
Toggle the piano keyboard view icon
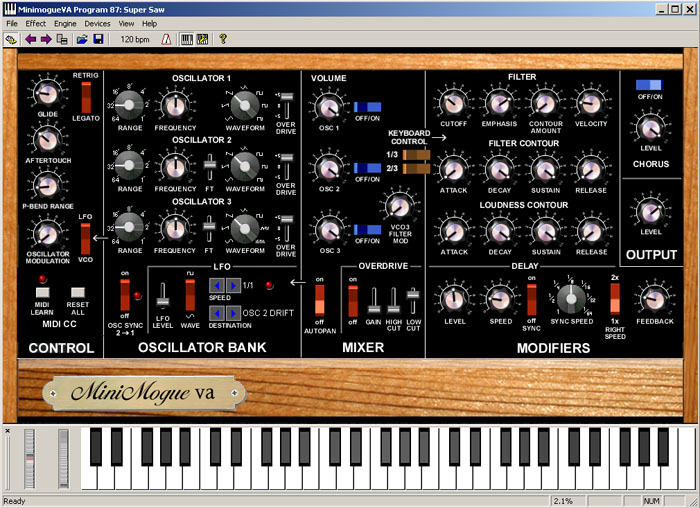click(x=187, y=39)
